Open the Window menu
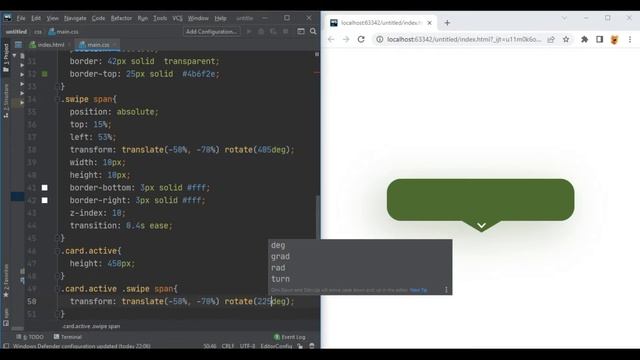640x360 pixels. (198, 18)
